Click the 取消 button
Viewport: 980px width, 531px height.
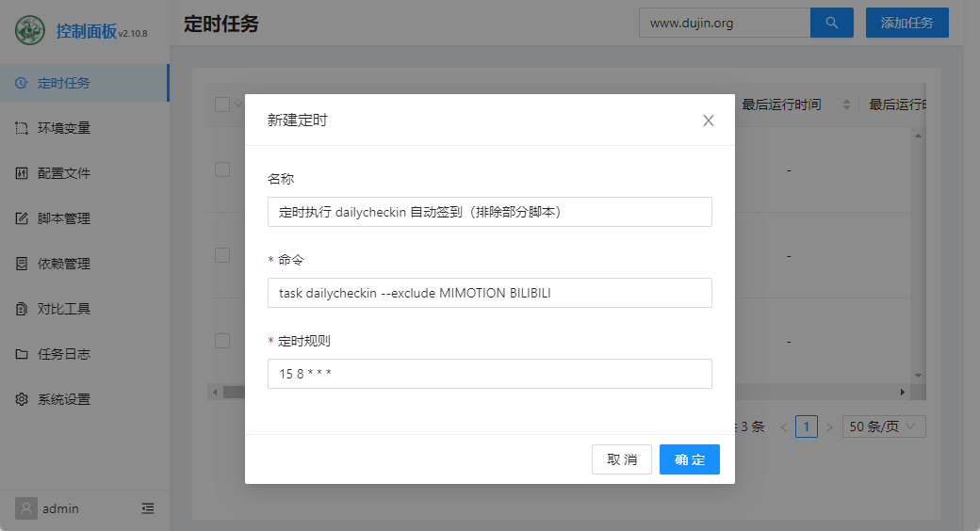click(x=622, y=459)
